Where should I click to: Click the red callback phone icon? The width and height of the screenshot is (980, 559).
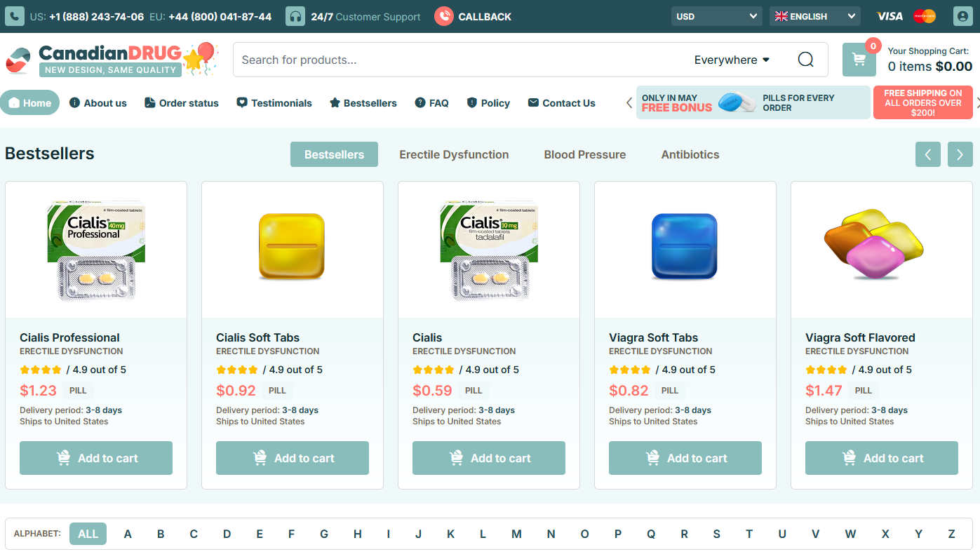(443, 16)
